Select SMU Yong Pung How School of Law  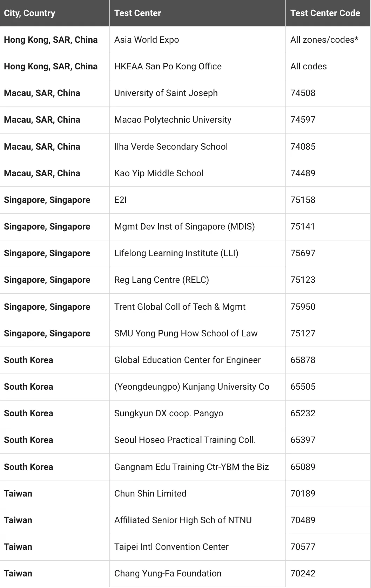pyautogui.click(x=186, y=334)
